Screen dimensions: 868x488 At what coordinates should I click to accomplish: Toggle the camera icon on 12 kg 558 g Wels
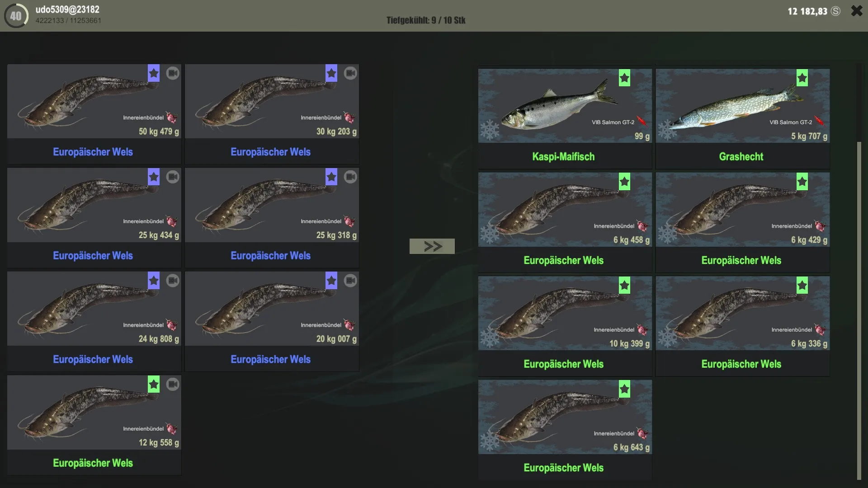(172, 385)
